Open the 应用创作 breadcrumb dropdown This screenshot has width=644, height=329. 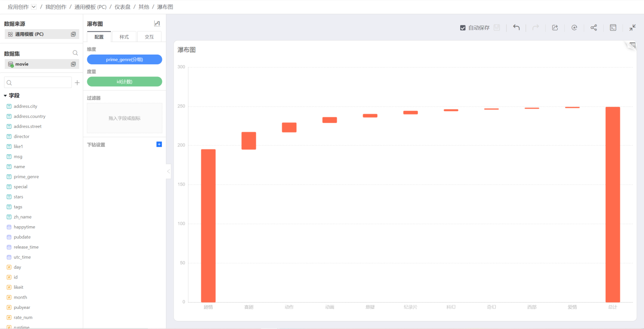[x=34, y=7]
